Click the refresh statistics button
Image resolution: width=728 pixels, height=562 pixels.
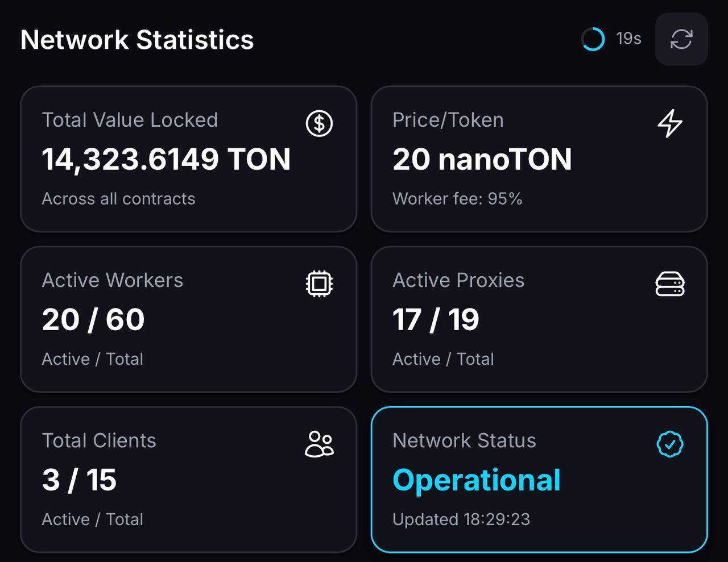681,39
